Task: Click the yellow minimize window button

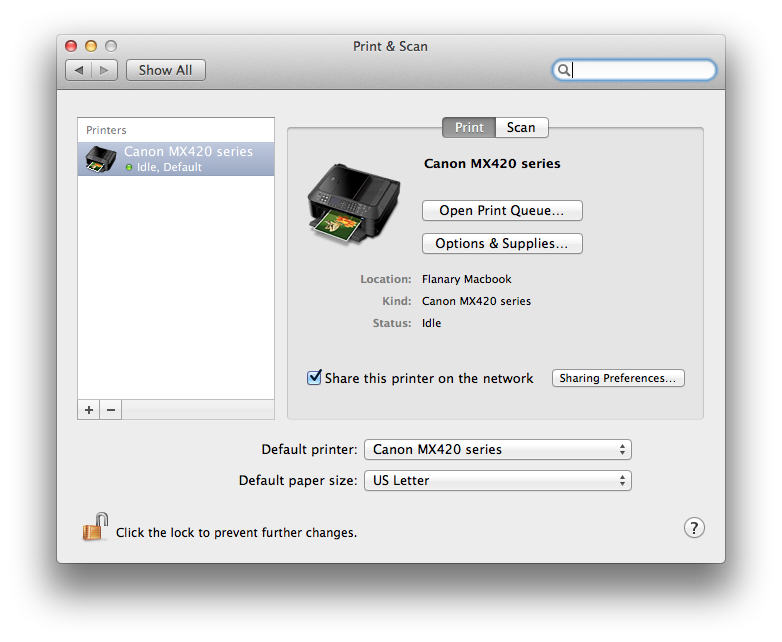Action: click(91, 46)
